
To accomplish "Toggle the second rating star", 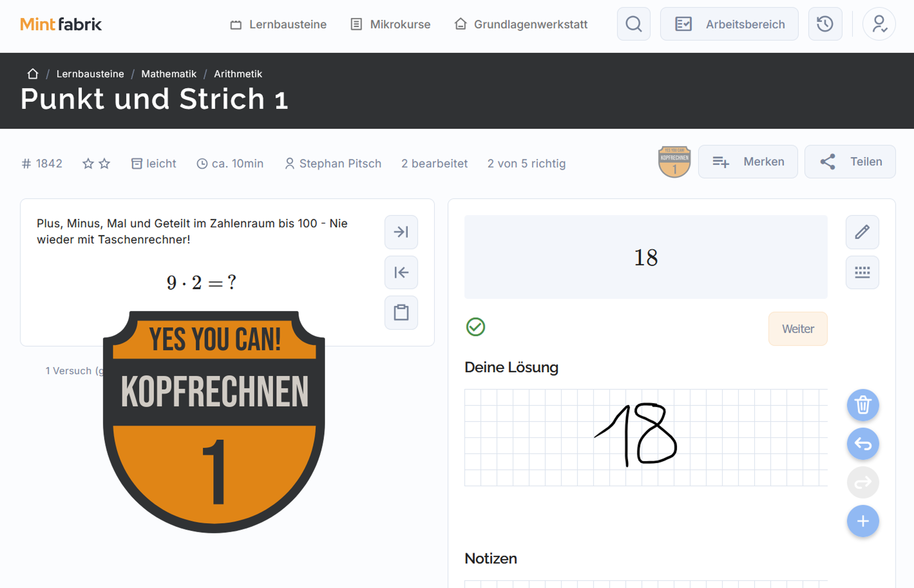I will click(x=104, y=163).
